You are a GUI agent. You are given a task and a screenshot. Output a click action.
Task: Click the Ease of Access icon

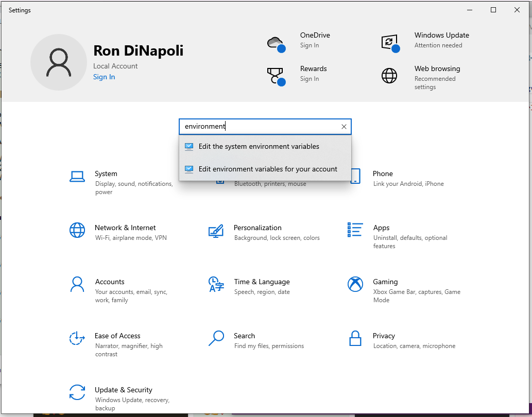click(x=77, y=338)
